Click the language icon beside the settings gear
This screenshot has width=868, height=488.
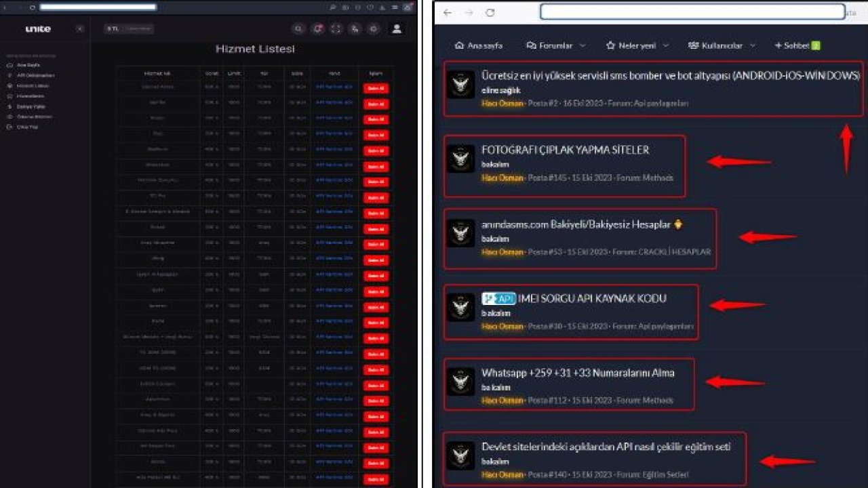pyautogui.click(x=355, y=29)
